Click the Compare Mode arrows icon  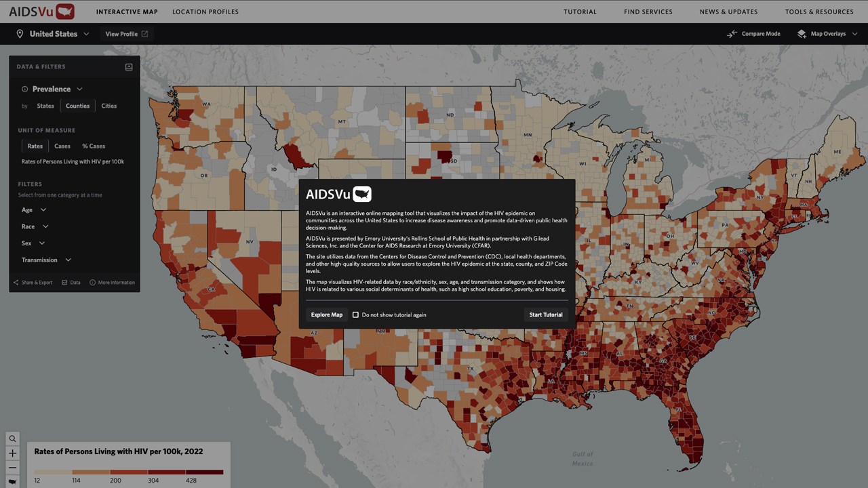tap(732, 34)
